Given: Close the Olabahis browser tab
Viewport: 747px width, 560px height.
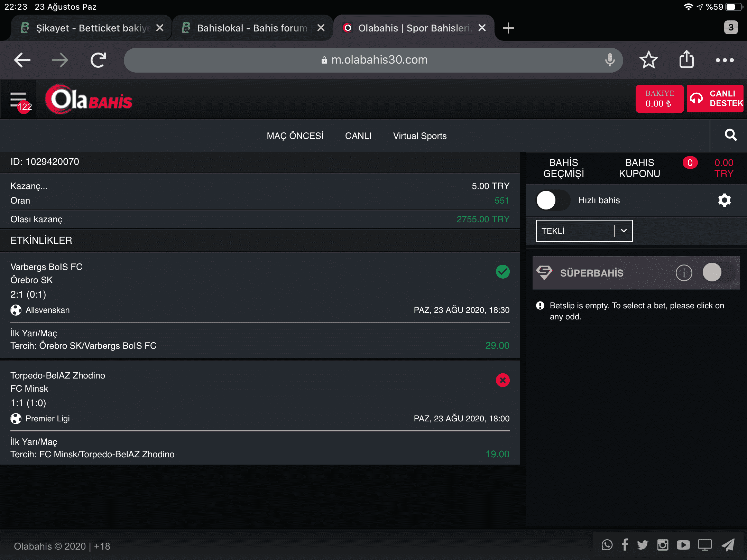Looking at the screenshot, I should pyautogui.click(x=482, y=28).
